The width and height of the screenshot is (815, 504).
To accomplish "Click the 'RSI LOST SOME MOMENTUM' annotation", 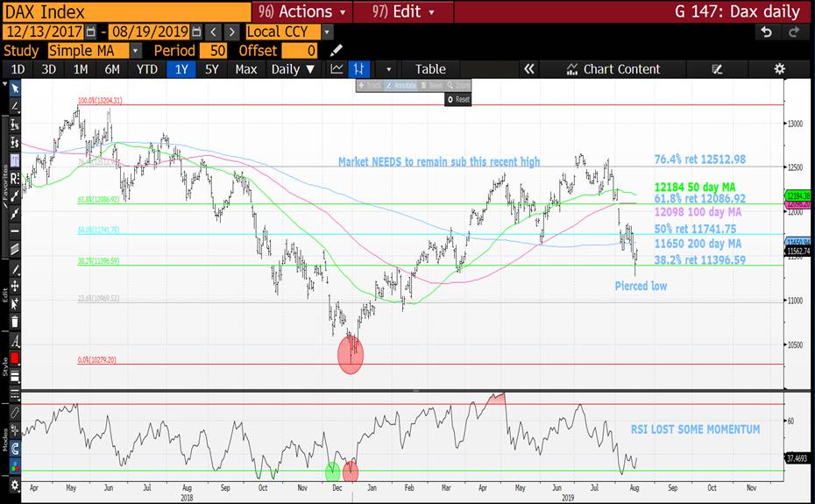I will pyautogui.click(x=696, y=429).
